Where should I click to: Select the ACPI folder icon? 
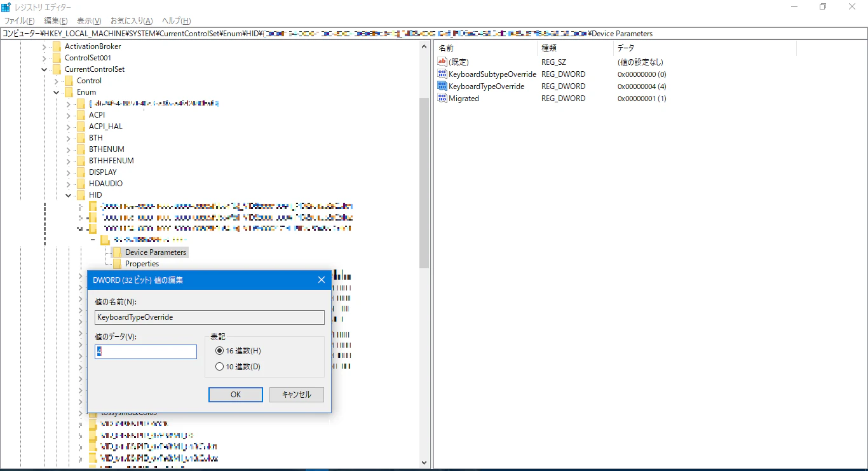pyautogui.click(x=81, y=115)
